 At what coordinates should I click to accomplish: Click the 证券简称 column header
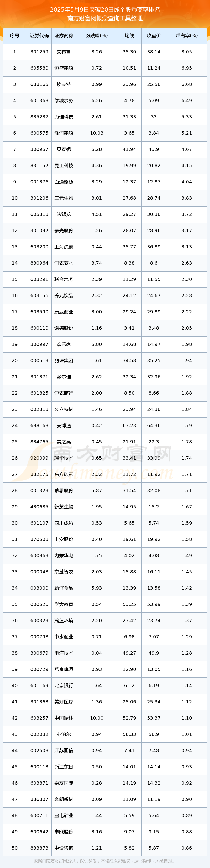point(64,36)
